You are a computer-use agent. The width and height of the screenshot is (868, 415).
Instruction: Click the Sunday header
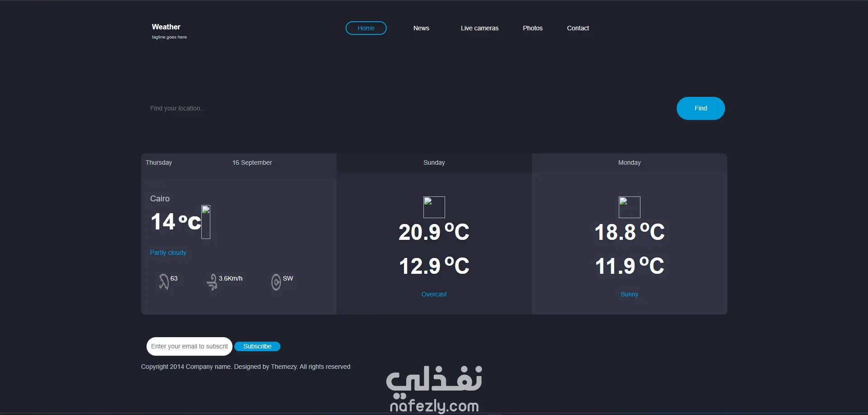click(x=434, y=162)
